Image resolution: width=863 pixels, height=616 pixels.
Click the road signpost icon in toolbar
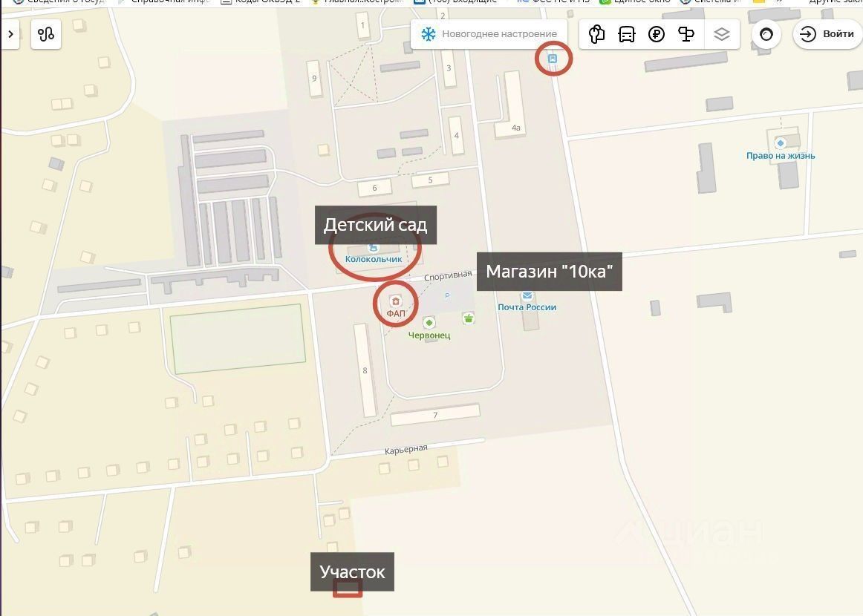point(685,34)
